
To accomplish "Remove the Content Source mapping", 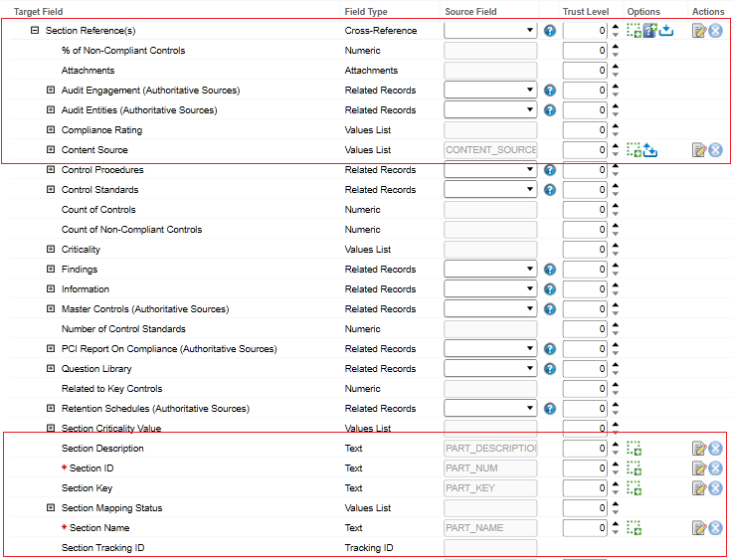I will pos(716,150).
